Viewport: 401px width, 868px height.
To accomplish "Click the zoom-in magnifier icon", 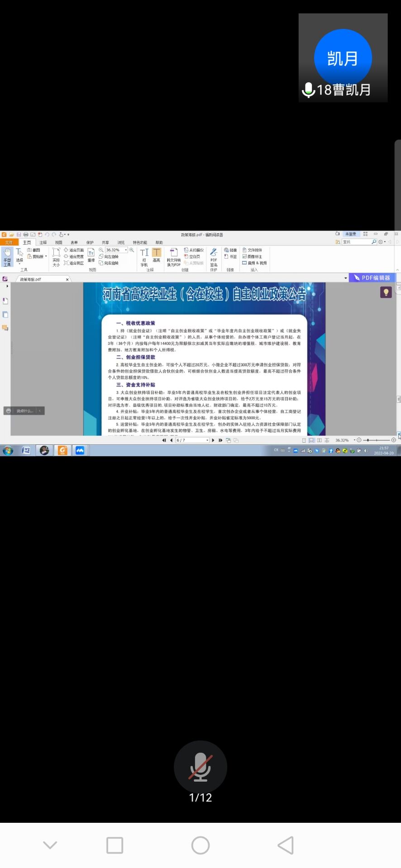I will point(132,250).
